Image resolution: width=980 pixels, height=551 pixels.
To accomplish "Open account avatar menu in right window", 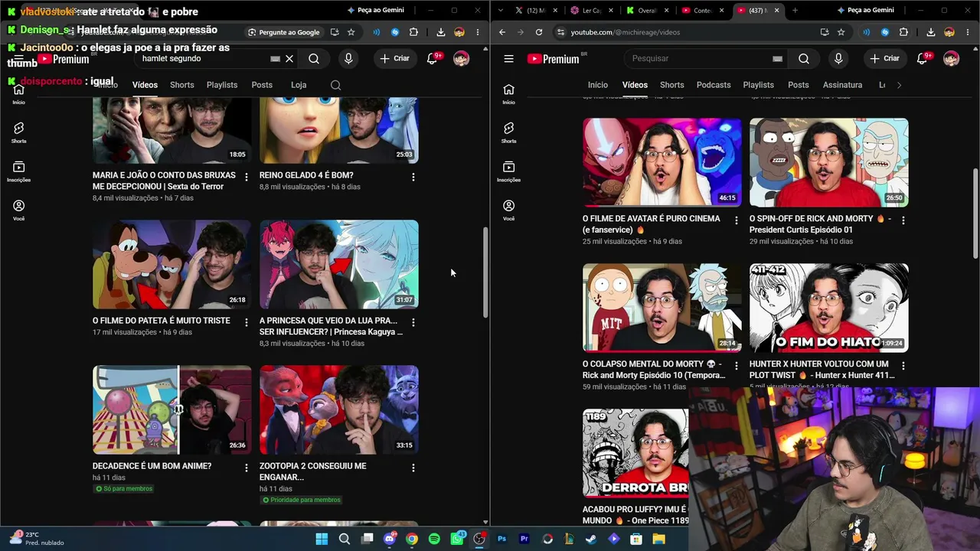I will 951,59.
